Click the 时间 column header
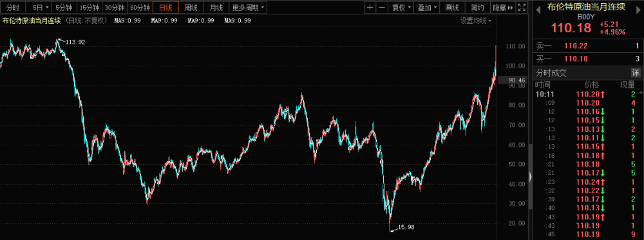The height and width of the screenshot is (240, 644). [x=542, y=85]
